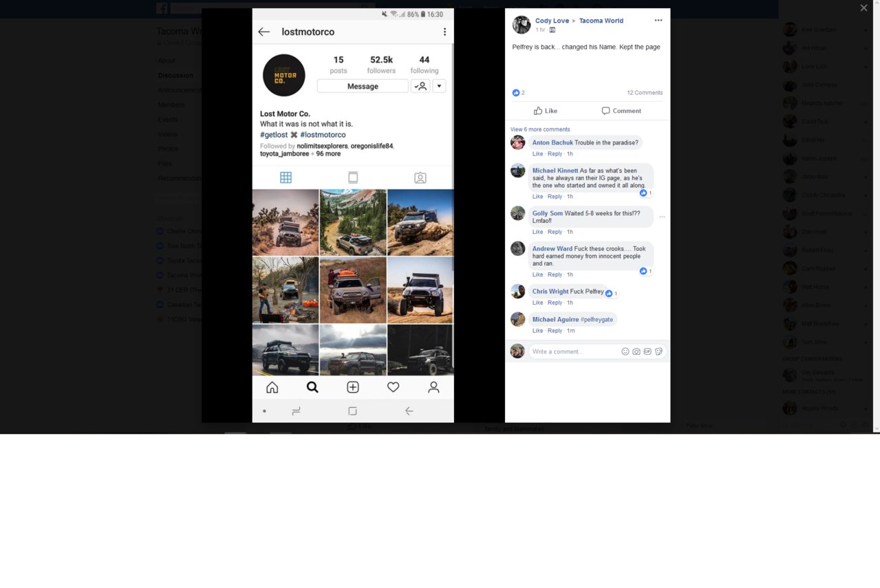
Task: View reactions on Andrew Ward's comment
Action: (x=645, y=271)
